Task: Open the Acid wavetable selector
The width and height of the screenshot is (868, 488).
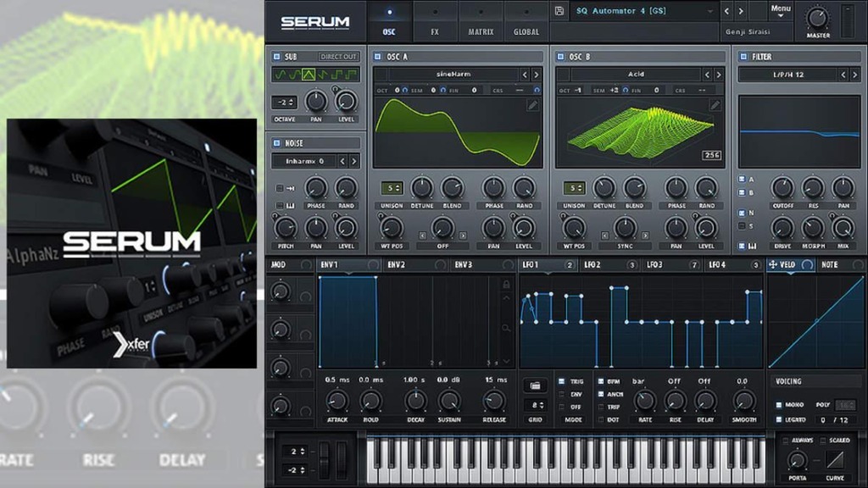Action: tap(636, 75)
